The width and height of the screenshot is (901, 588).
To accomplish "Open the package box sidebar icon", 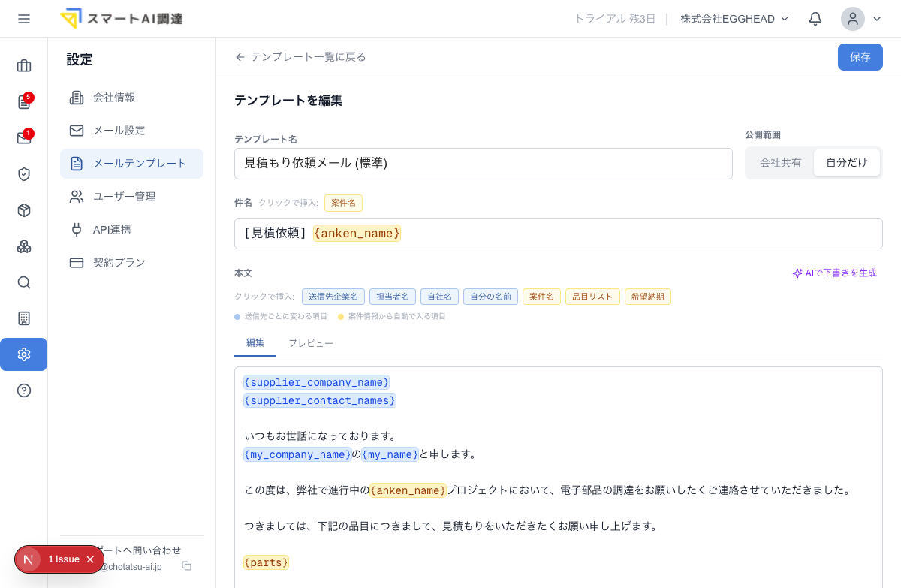I will pos(24,210).
